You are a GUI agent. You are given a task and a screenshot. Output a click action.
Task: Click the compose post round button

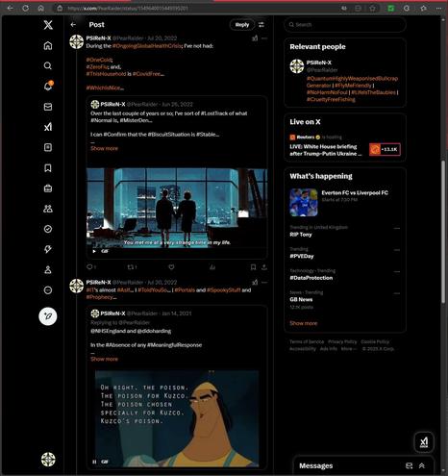pos(48,316)
